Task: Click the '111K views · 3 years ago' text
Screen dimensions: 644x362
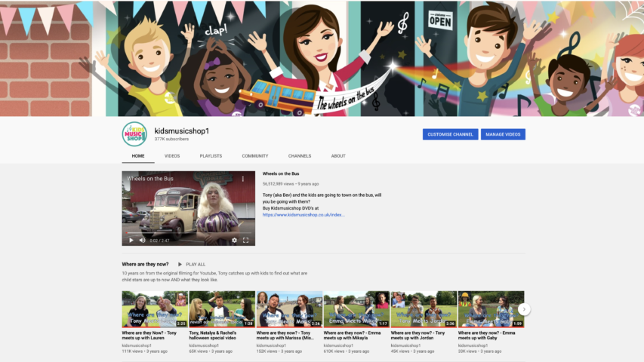Action: (144, 351)
